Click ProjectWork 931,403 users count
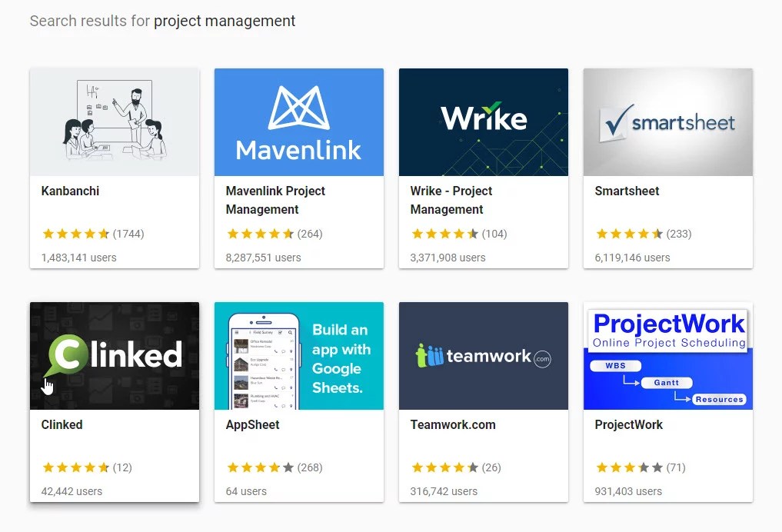 pyautogui.click(x=628, y=491)
